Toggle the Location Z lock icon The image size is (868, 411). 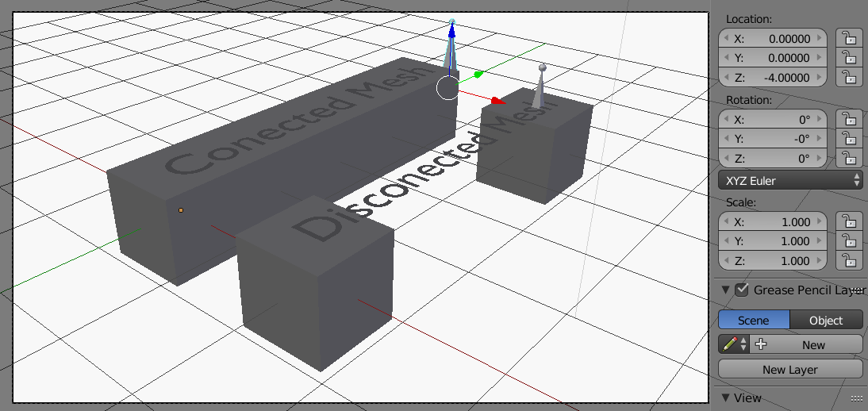point(848,78)
